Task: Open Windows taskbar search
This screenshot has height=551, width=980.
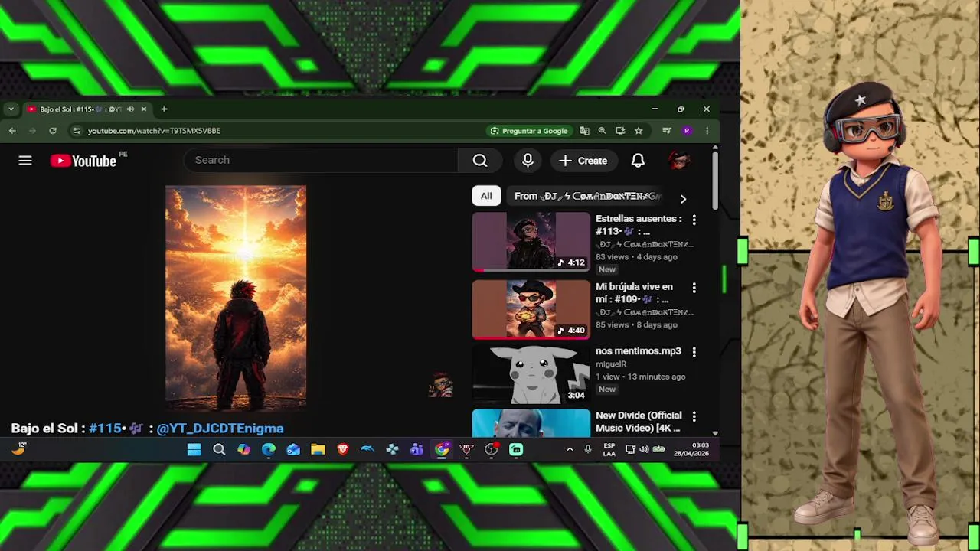Action: tap(219, 450)
